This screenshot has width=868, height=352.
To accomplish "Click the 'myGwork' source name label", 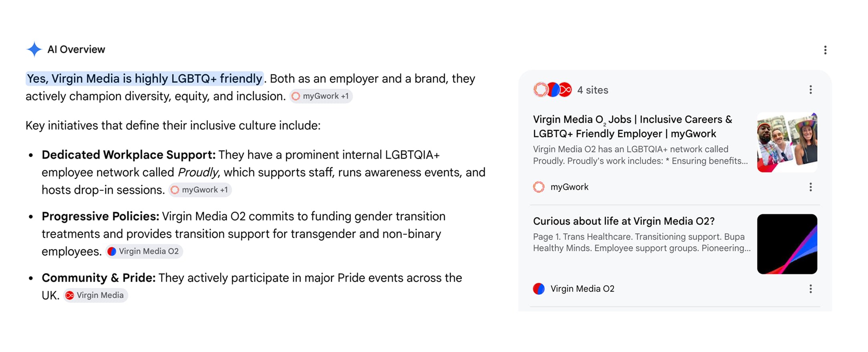I will click(569, 187).
